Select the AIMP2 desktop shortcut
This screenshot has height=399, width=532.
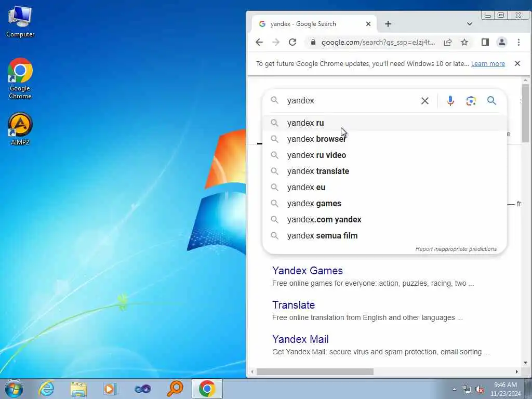(x=20, y=129)
